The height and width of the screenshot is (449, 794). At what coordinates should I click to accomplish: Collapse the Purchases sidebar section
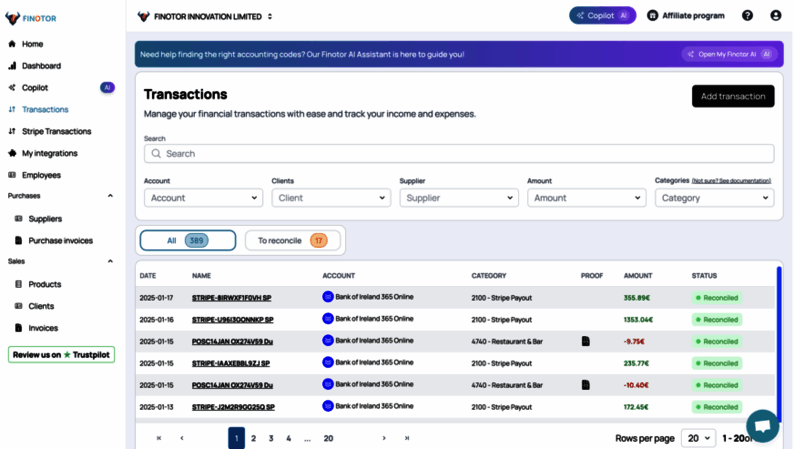pyautogui.click(x=110, y=196)
